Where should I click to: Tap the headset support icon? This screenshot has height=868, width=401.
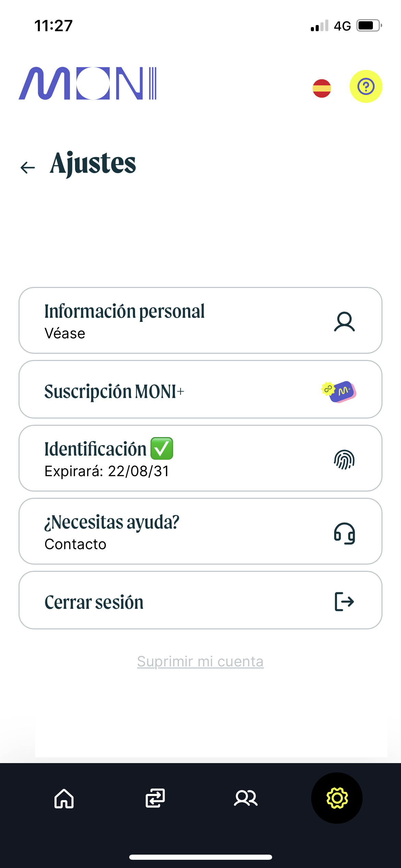(344, 533)
